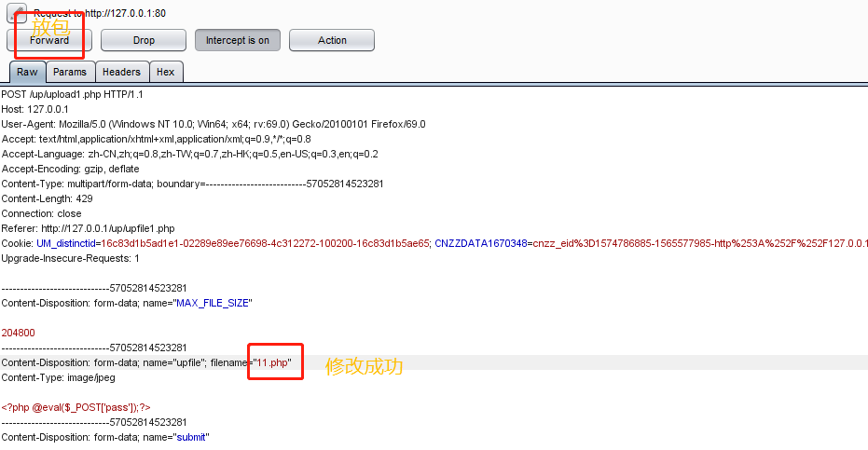The height and width of the screenshot is (450, 868).
Task: Click the php eval payload line
Action: pyautogui.click(x=76, y=407)
